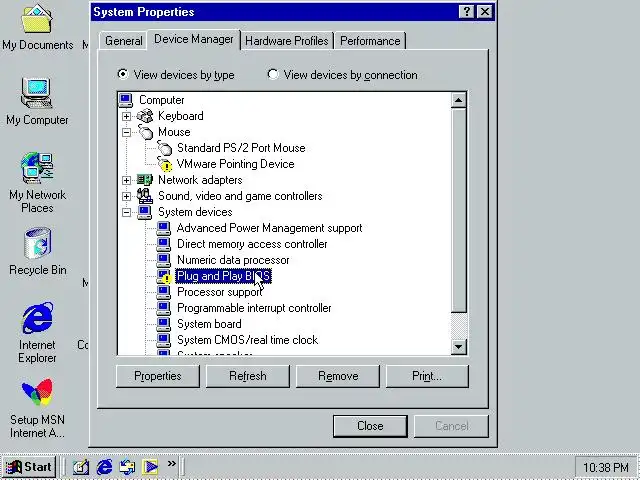
Task: Expand the Network adapters node
Action: pyautogui.click(x=127, y=180)
